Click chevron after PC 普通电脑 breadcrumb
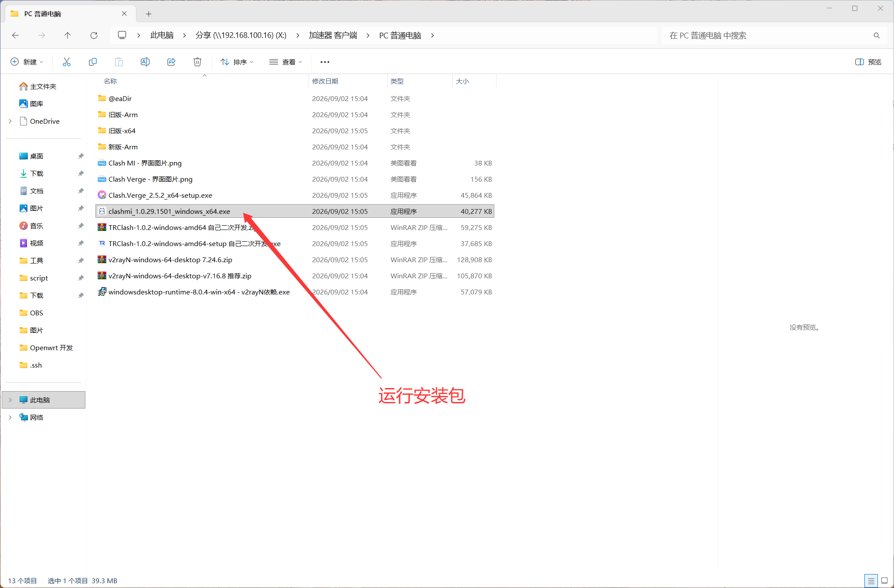Image resolution: width=894 pixels, height=588 pixels. pyautogui.click(x=432, y=35)
